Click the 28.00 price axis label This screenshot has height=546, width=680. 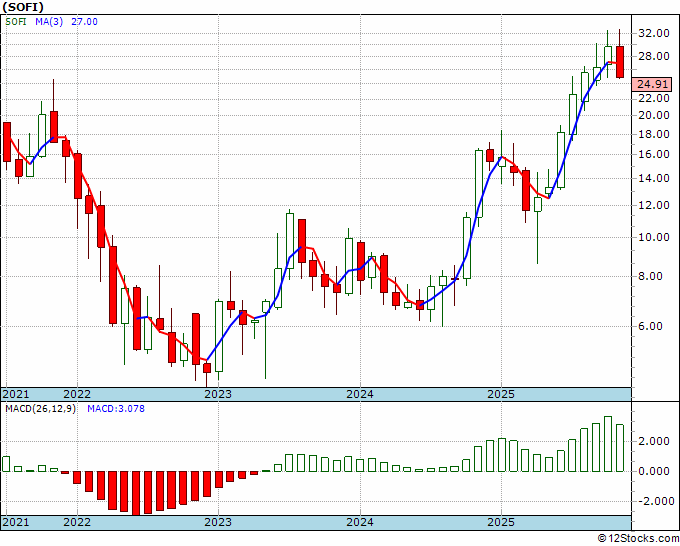[x=653, y=56]
